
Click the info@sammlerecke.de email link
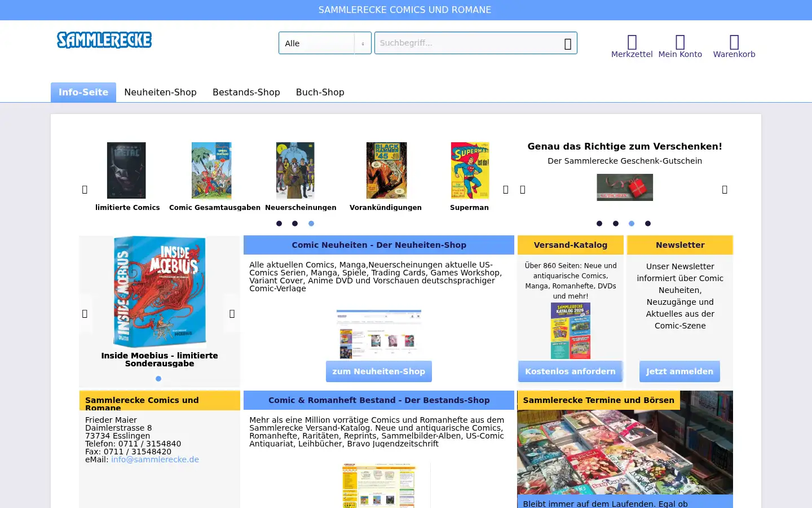point(155,459)
